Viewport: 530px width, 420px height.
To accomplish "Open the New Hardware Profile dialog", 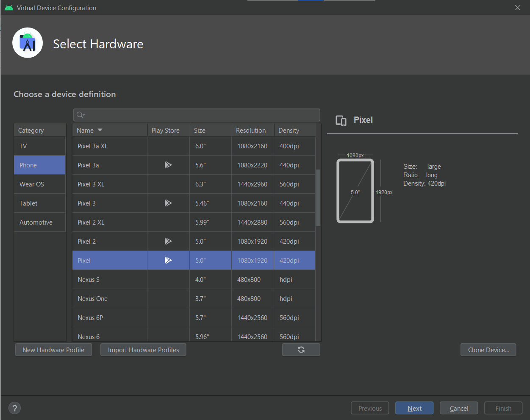I will tap(53, 350).
